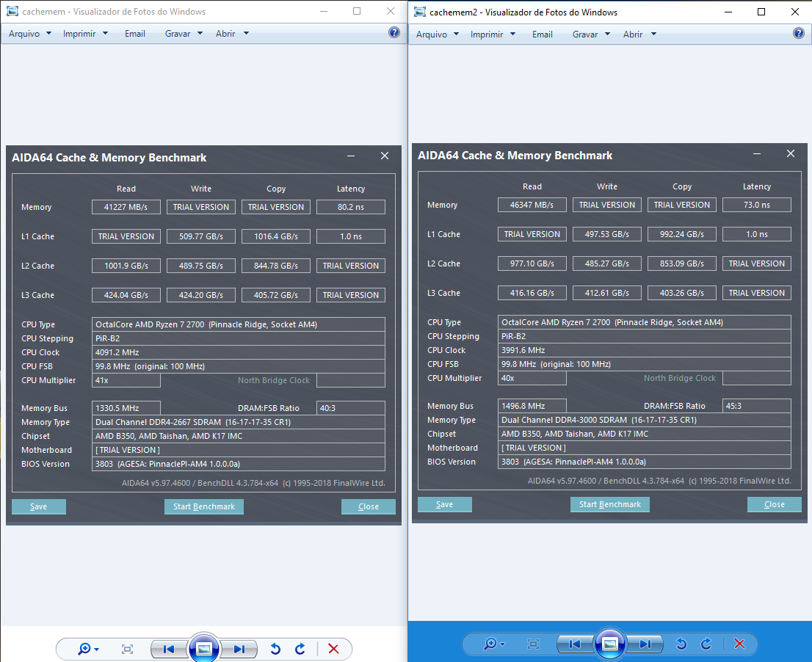Viewport: 812px width, 662px height.
Task: Start slideshow in cachemem viewer
Action: [204, 648]
